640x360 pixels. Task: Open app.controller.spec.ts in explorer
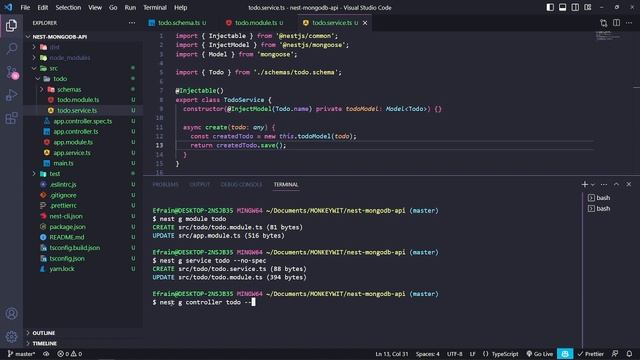point(82,121)
